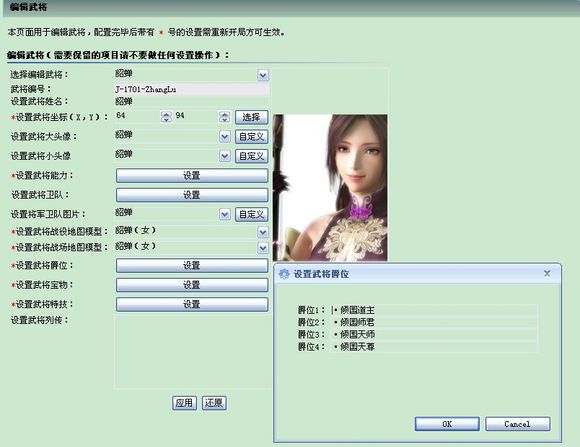Click 设置 button for 武将特技
The image size is (580, 447).
pos(192,304)
